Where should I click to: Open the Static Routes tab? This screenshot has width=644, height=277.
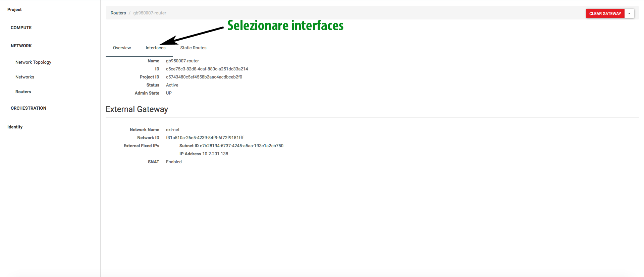tap(193, 48)
